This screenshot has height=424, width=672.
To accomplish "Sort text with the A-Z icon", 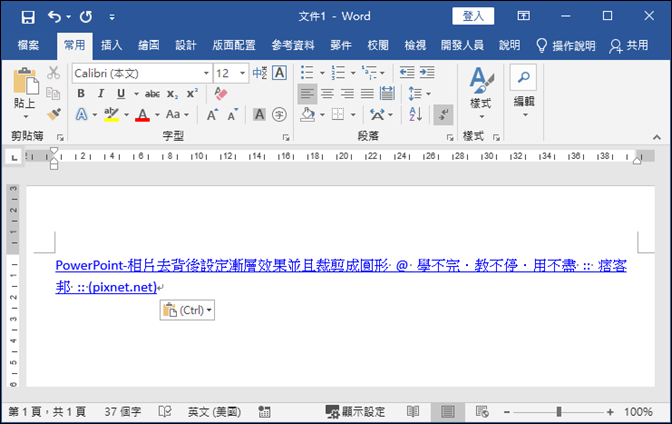I will [415, 114].
